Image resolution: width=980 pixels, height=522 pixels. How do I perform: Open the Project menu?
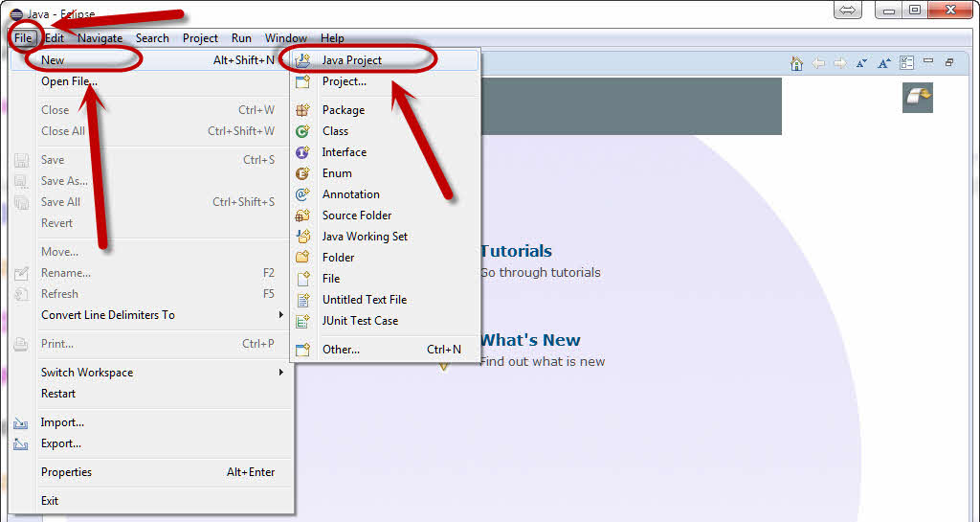[x=201, y=38]
